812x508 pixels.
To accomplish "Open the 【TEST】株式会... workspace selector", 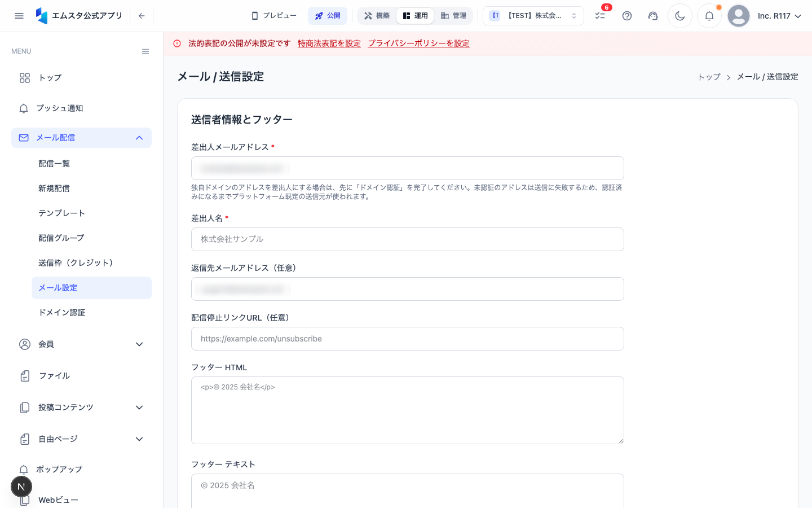I will pos(533,16).
